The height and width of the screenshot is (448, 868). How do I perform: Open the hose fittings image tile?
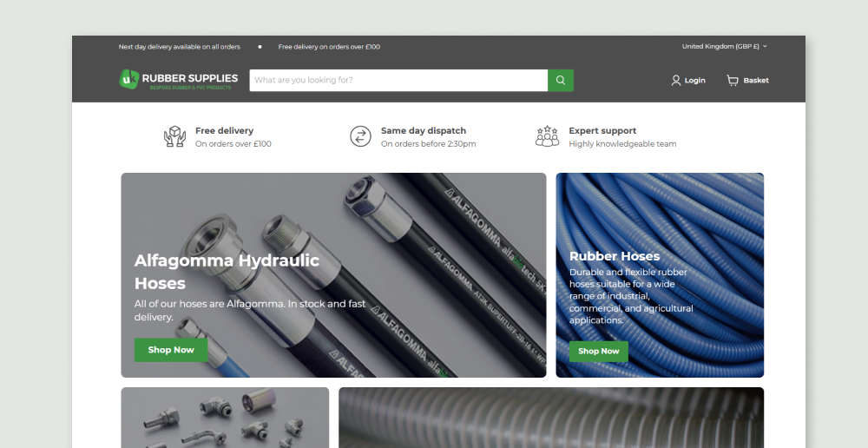click(x=225, y=418)
